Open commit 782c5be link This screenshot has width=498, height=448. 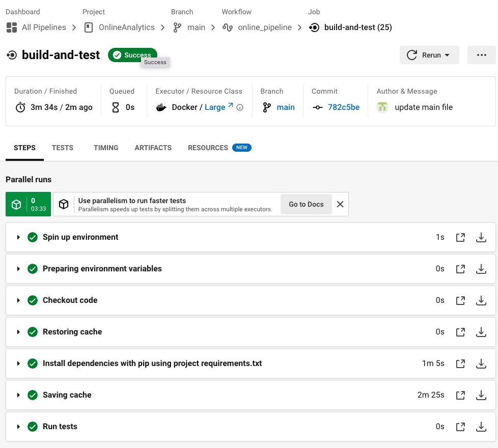[x=344, y=107]
